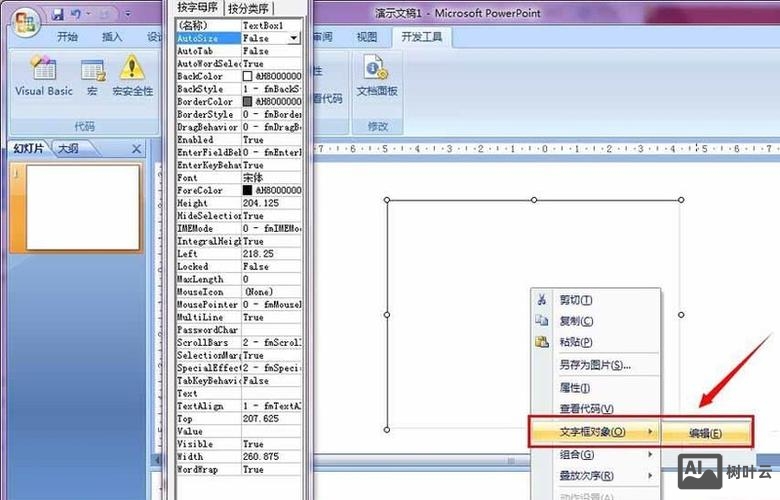Expand the 组合(G) submenu

pos(590,454)
